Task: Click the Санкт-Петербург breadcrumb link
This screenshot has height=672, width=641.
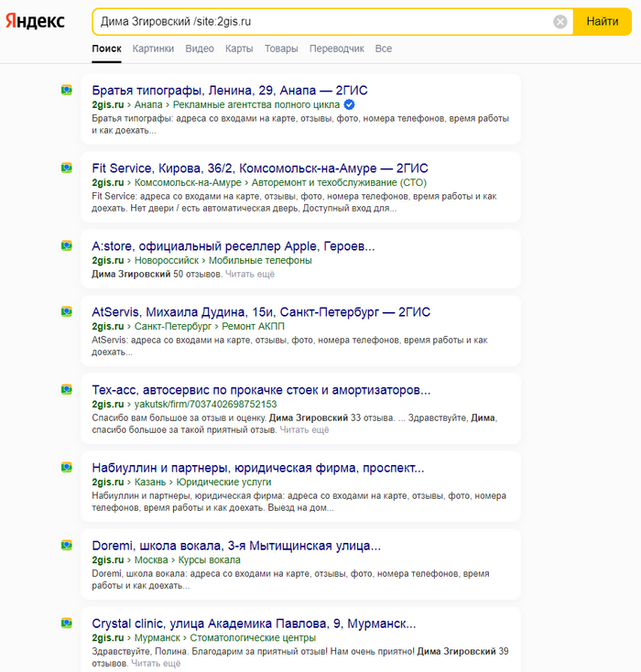Action: [173, 327]
